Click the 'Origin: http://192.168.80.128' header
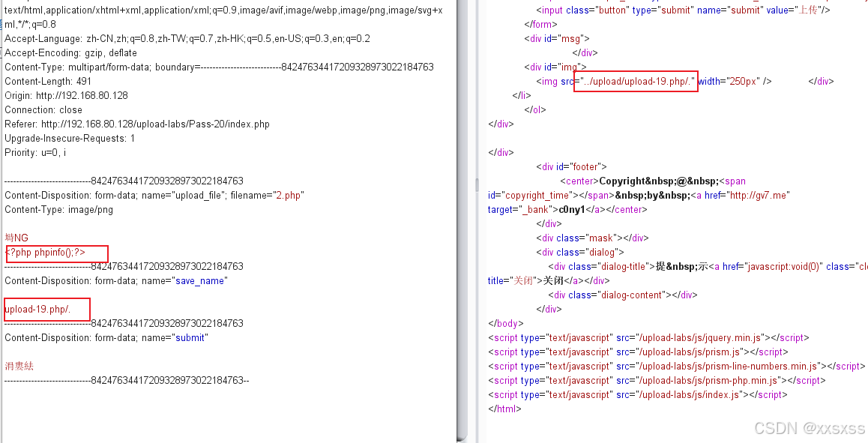The width and height of the screenshot is (868, 443). coord(67,96)
